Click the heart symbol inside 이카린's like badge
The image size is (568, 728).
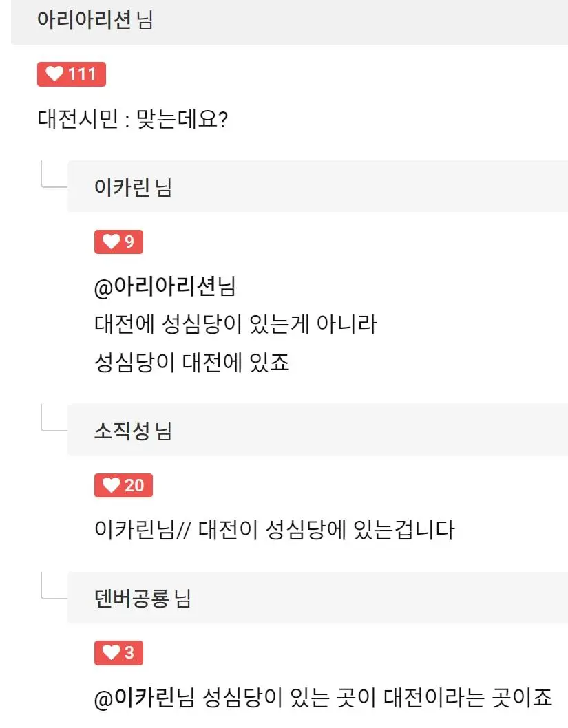[x=112, y=242]
